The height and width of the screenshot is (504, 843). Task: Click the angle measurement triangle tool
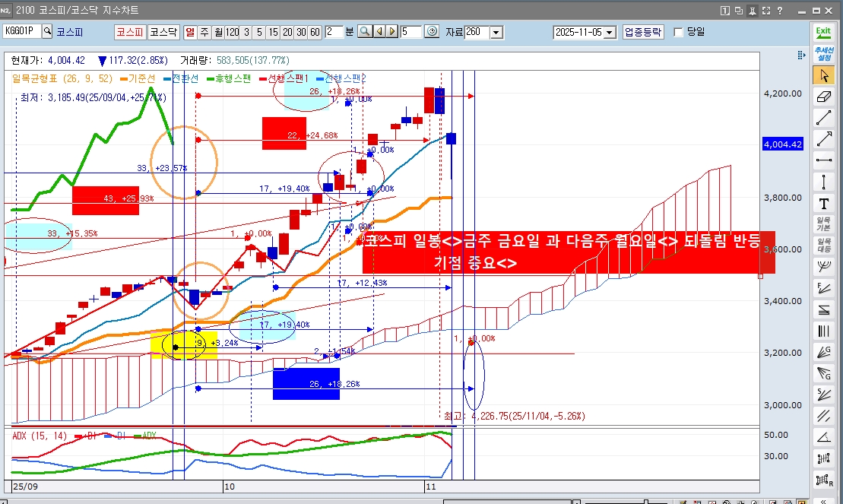coord(823,437)
